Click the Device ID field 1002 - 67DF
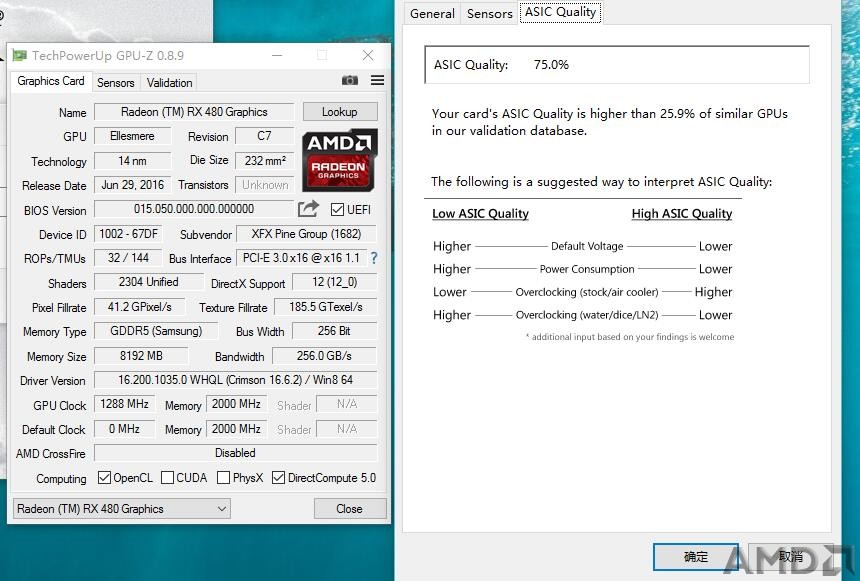Image resolution: width=860 pixels, height=581 pixels. (x=128, y=234)
